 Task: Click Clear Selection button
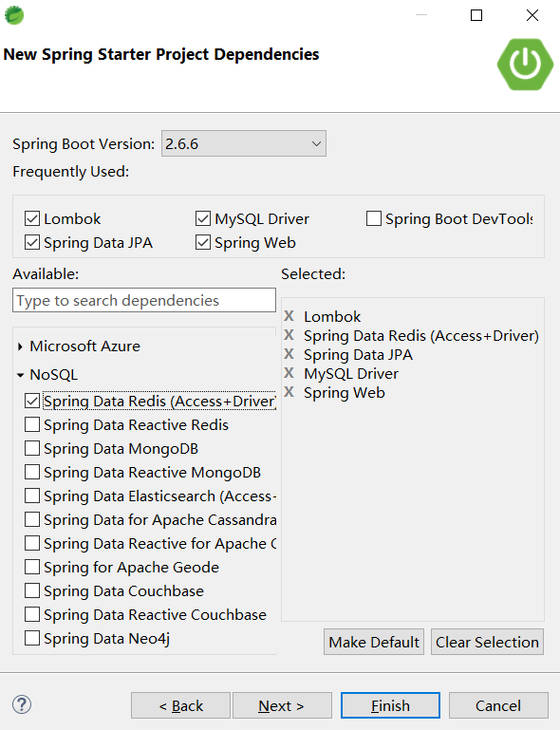pos(487,642)
